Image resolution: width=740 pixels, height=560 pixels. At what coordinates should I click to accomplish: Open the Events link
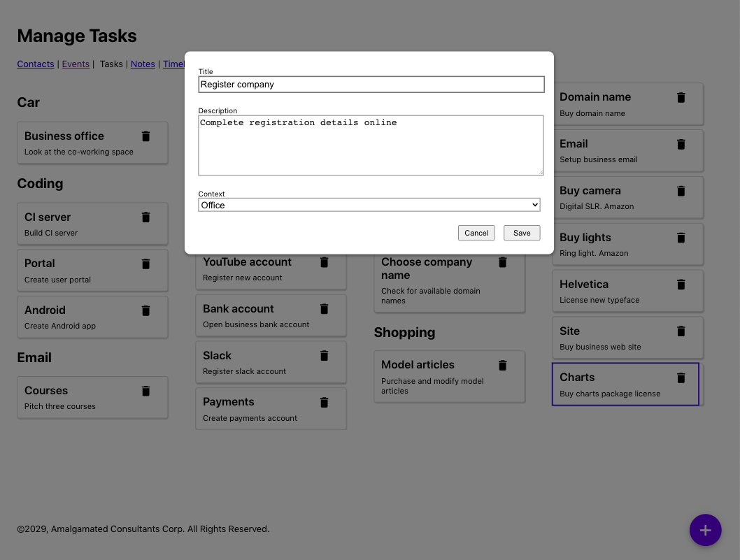(x=76, y=64)
